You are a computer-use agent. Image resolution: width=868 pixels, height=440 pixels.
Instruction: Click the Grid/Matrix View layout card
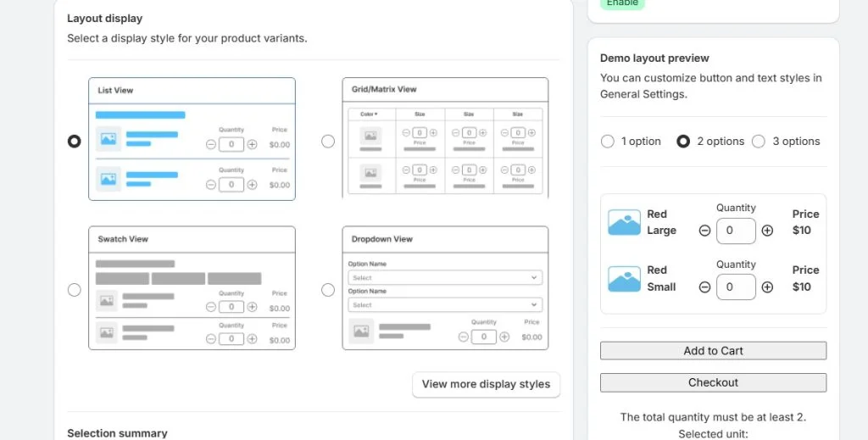(445, 138)
